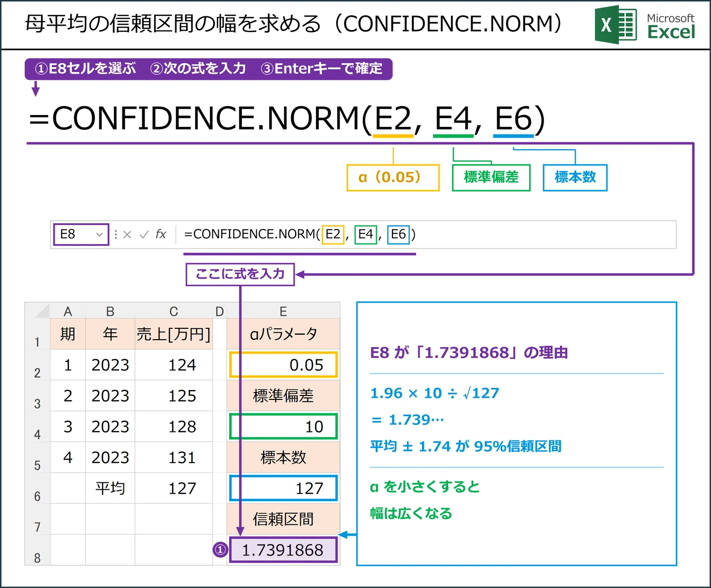Open the name box dropdown arrow

99,235
